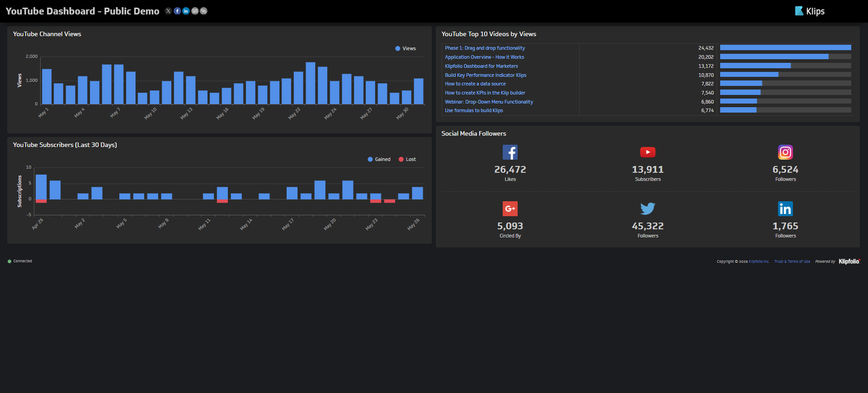Click the 'Circled By' label
The image size is (868, 393).
(x=510, y=236)
